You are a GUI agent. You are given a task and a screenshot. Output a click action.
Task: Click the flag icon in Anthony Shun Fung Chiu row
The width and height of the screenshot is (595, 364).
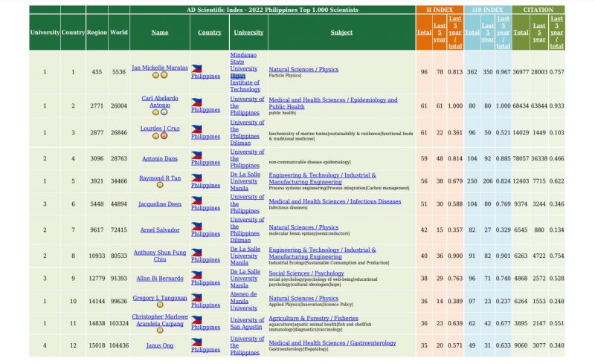[x=196, y=253]
